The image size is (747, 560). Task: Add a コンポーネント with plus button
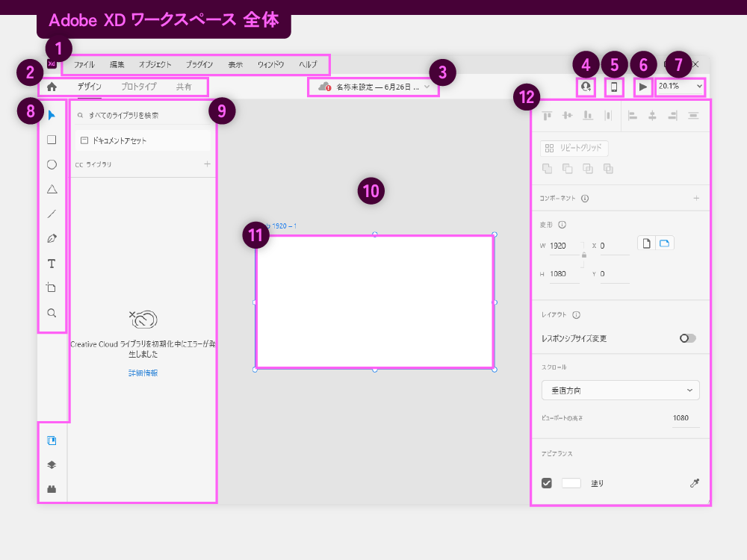coord(696,198)
